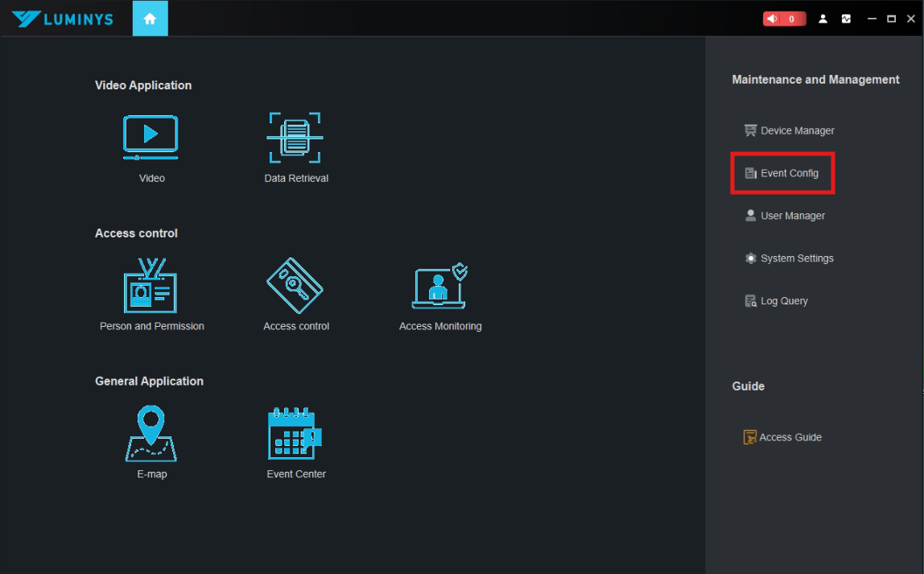Click the home tab icon
Image resolution: width=924 pixels, height=574 pixels.
click(150, 19)
